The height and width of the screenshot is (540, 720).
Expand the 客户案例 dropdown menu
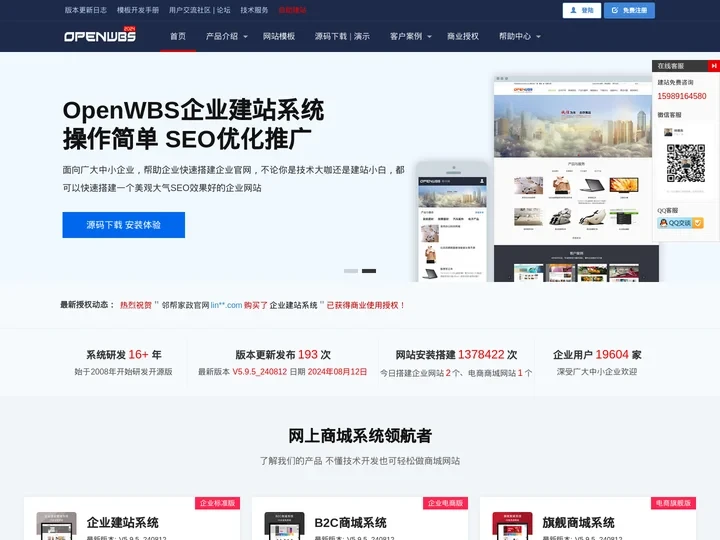click(411, 36)
